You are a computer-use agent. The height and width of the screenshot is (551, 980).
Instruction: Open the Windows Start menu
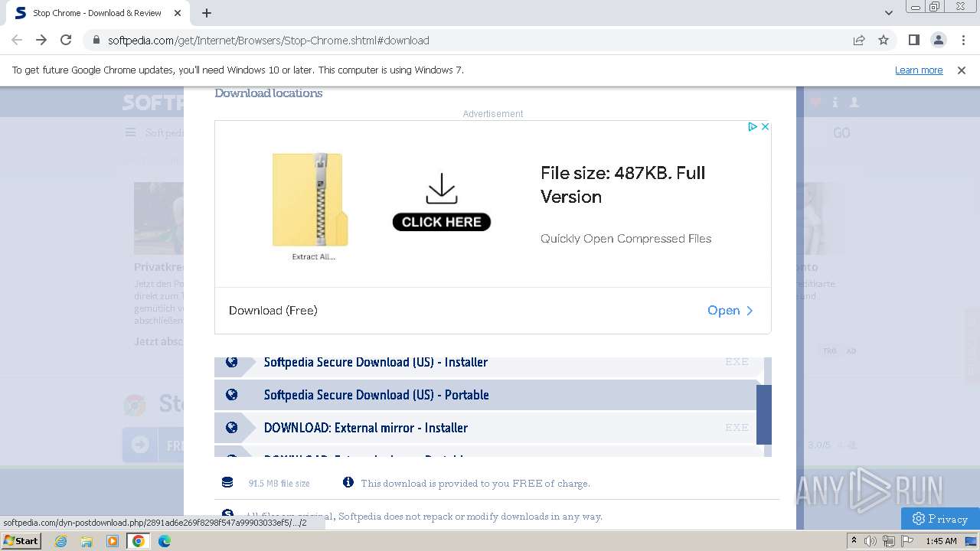coord(21,540)
